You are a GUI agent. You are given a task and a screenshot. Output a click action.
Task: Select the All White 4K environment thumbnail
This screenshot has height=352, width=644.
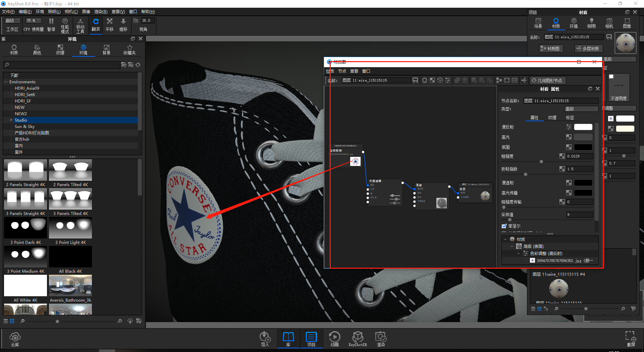(25, 285)
